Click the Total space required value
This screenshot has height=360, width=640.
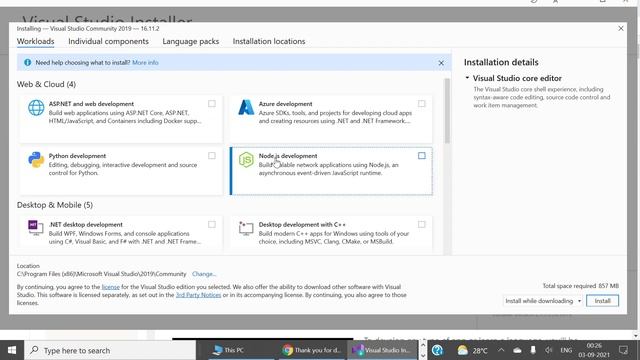point(608,286)
